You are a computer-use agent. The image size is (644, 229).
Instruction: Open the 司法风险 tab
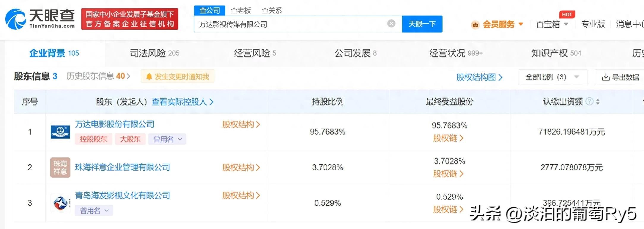pyautogui.click(x=154, y=53)
